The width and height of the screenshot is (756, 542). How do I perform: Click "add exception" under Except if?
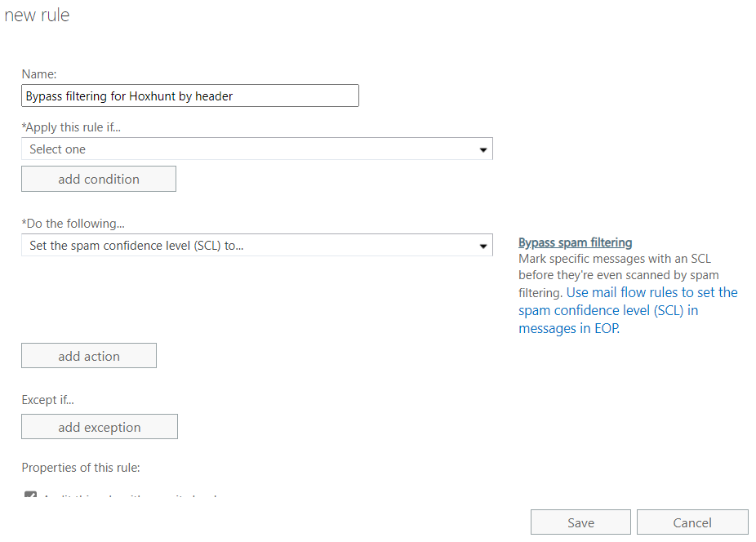click(99, 426)
